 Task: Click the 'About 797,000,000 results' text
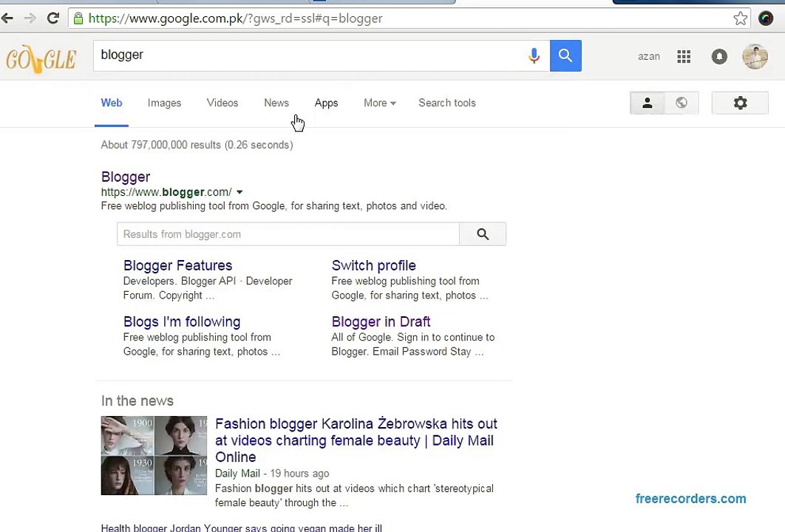tap(197, 145)
